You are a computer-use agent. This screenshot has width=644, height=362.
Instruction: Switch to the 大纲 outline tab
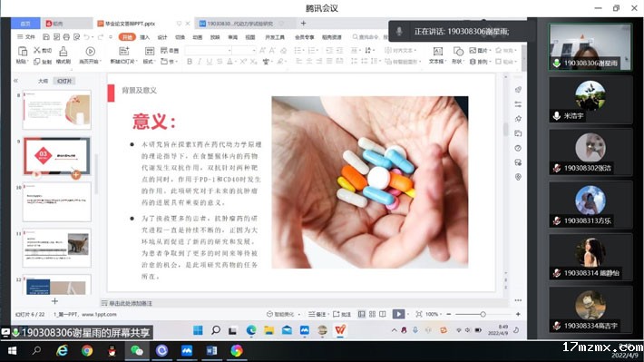tap(44, 81)
